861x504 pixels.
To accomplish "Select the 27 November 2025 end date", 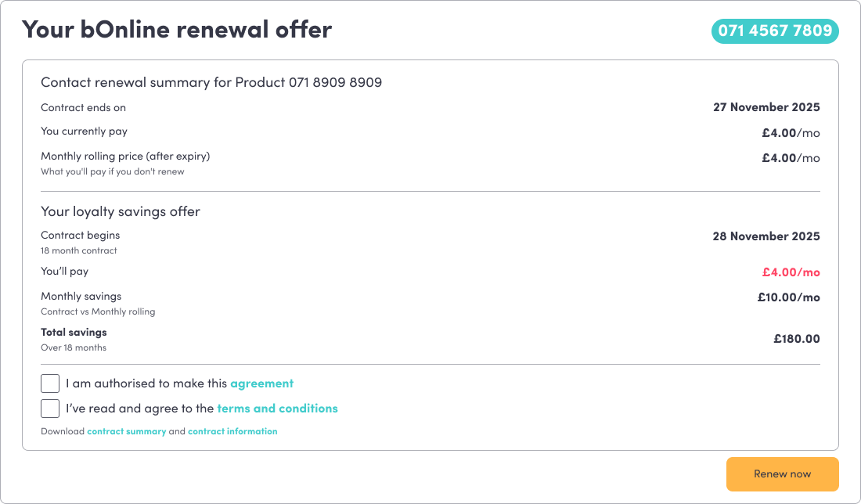I will point(766,107).
